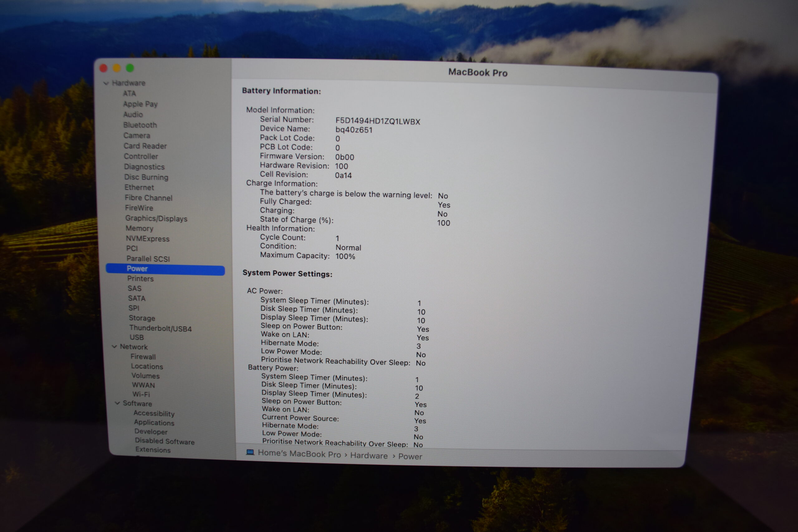
Task: Click the Maximum Capacity value 100%
Action: pos(345,256)
